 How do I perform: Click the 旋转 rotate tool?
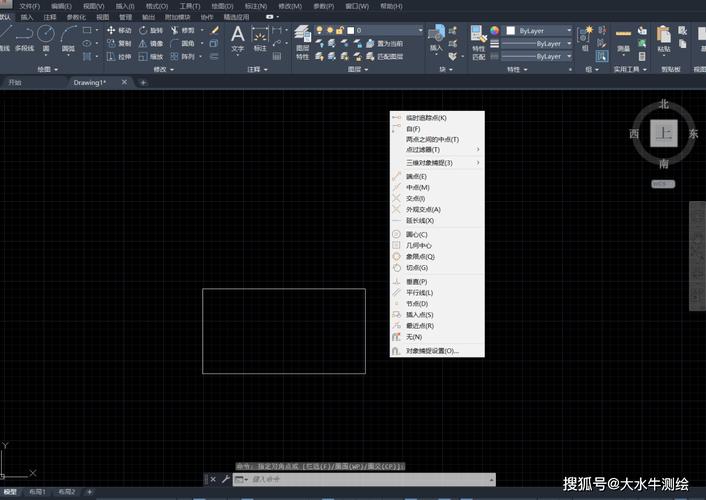coord(151,30)
